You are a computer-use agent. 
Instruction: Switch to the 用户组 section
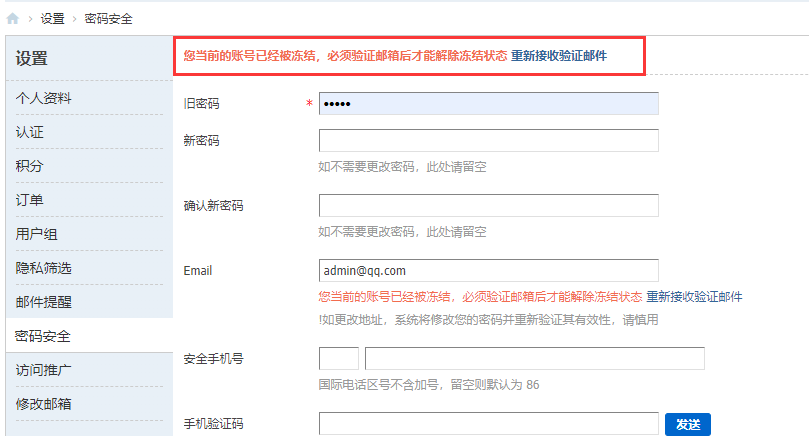click(x=36, y=234)
